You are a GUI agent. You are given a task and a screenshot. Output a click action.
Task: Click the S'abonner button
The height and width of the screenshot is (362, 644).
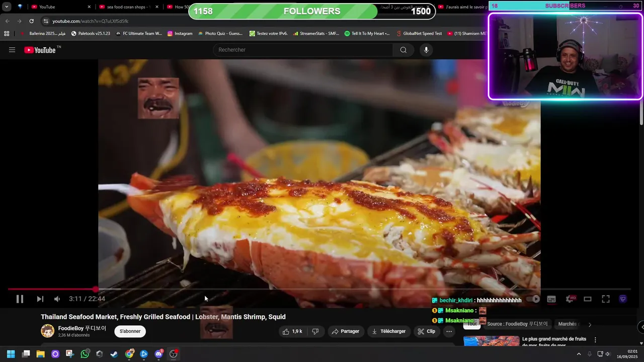[130, 331]
